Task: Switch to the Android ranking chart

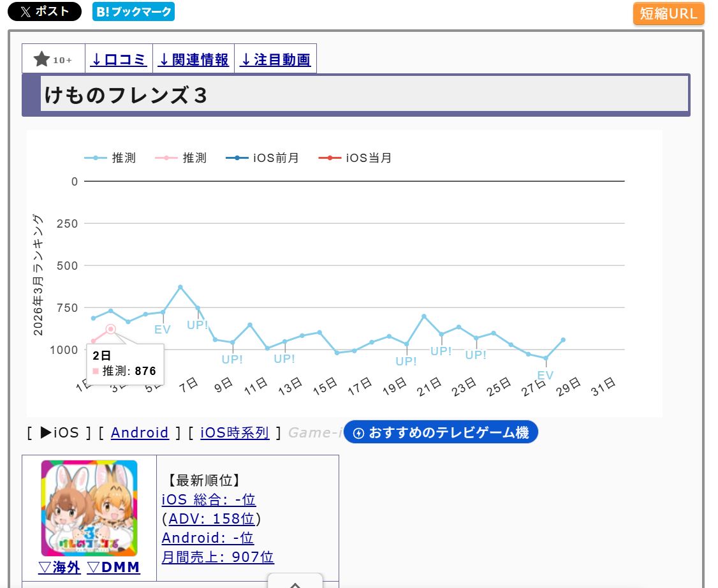Action: click(x=140, y=433)
